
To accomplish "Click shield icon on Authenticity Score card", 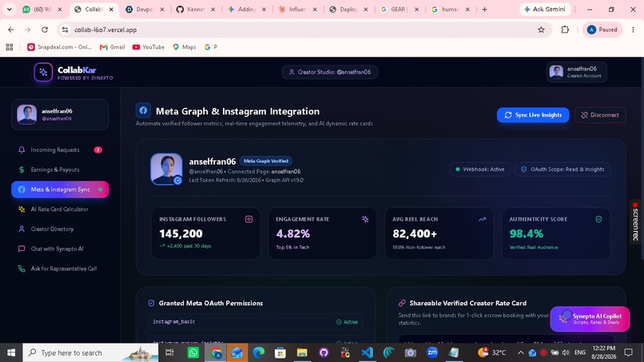I will [x=598, y=220].
